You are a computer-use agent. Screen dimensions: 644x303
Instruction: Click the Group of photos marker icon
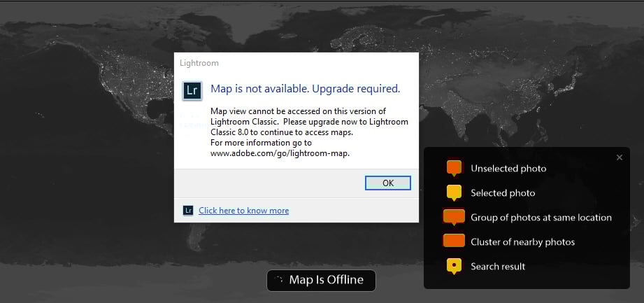454,217
